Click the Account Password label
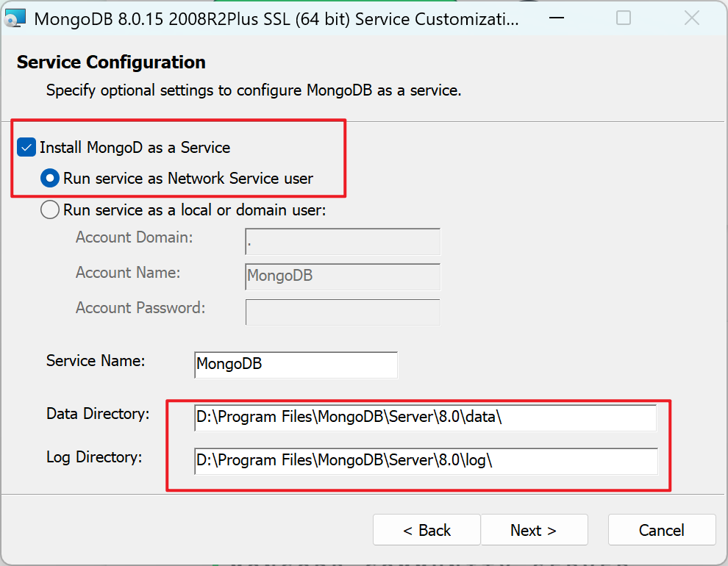 [140, 308]
